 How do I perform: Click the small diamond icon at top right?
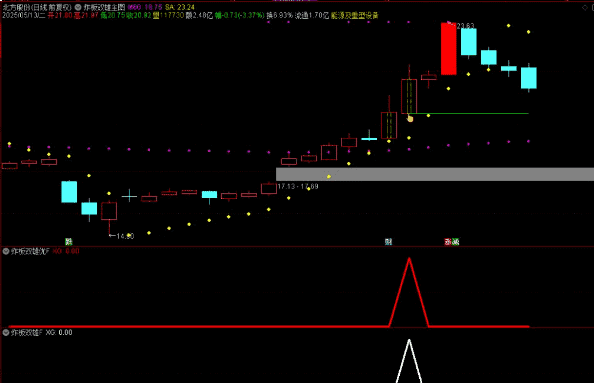[585, 7]
